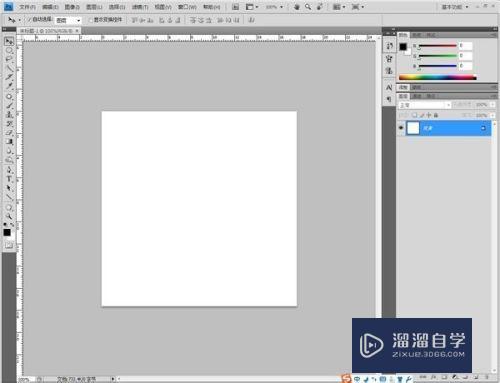The height and width of the screenshot is (383, 500).
Task: Click the G value input field
Action: point(466,56)
